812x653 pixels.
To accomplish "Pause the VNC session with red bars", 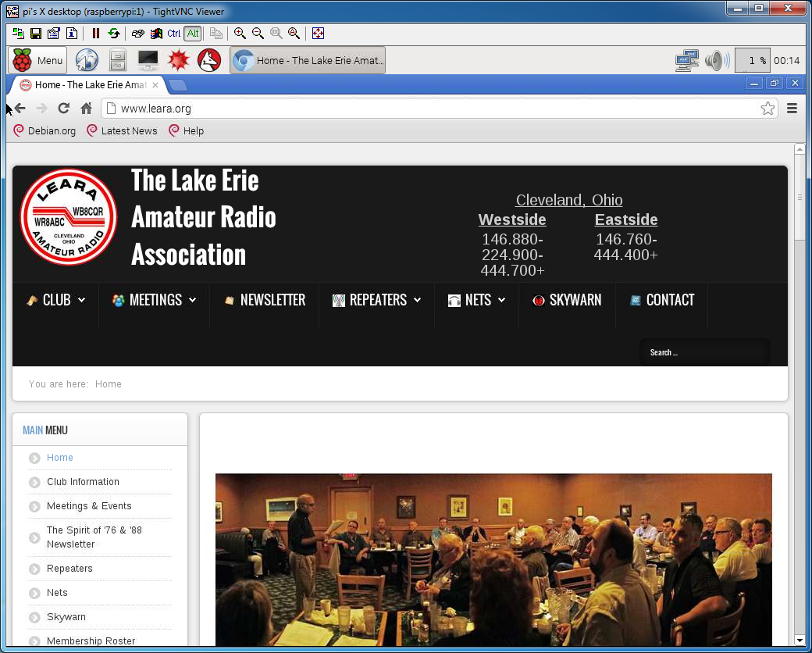I will click(96, 34).
